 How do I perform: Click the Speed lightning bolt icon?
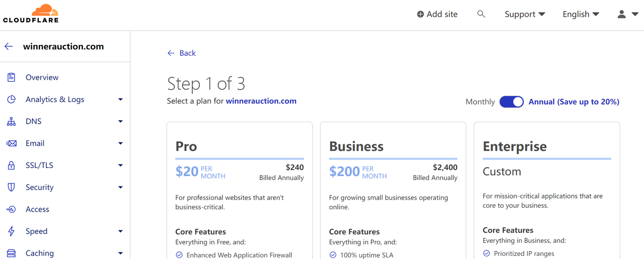pos(11,231)
